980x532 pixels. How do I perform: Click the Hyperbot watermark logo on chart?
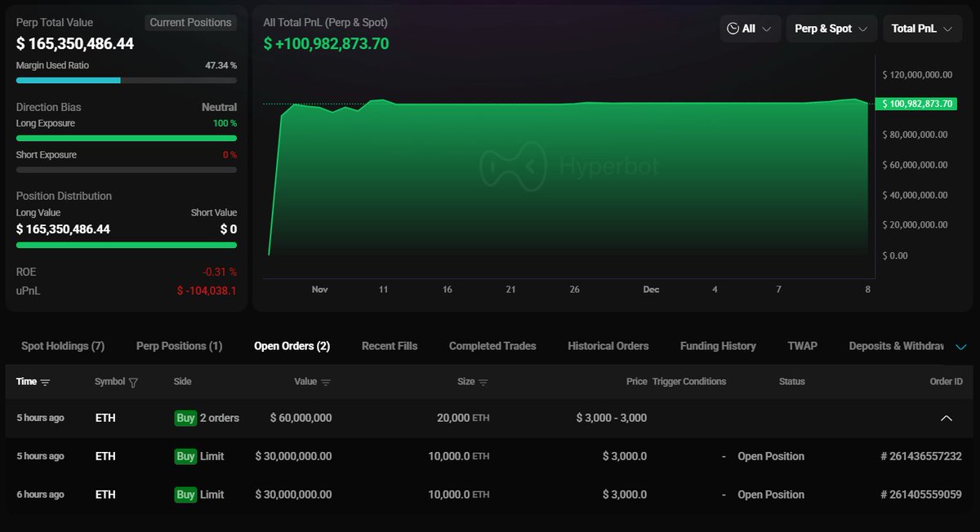[512, 166]
